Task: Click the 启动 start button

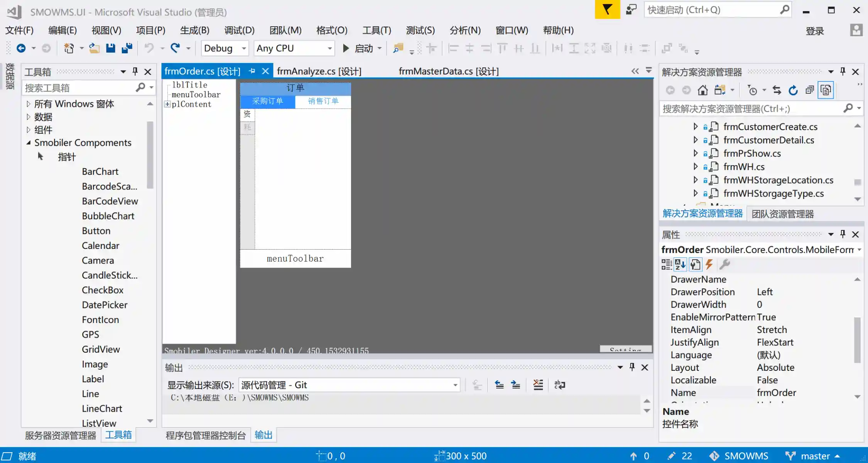Action: click(x=358, y=48)
